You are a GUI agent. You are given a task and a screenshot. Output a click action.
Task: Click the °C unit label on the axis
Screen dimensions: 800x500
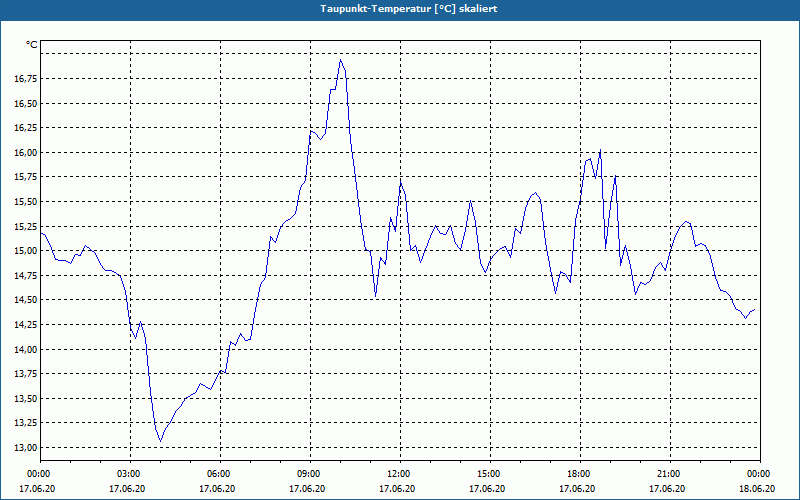pos(31,45)
